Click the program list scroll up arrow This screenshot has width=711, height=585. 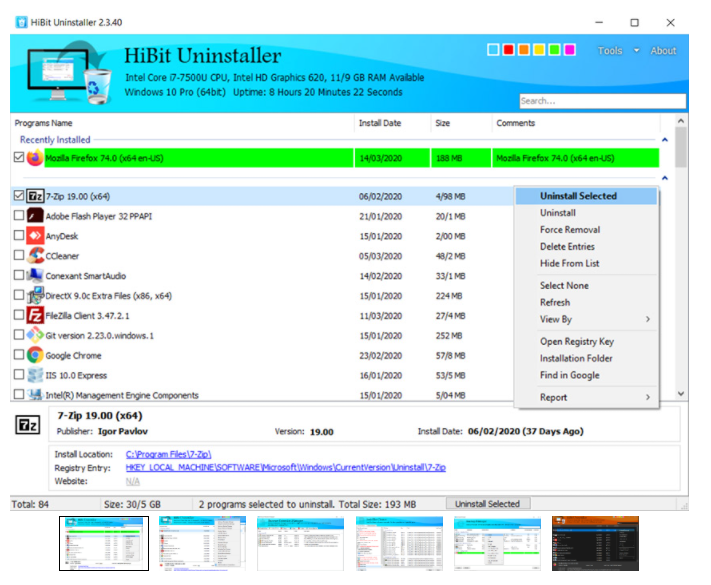[681, 121]
